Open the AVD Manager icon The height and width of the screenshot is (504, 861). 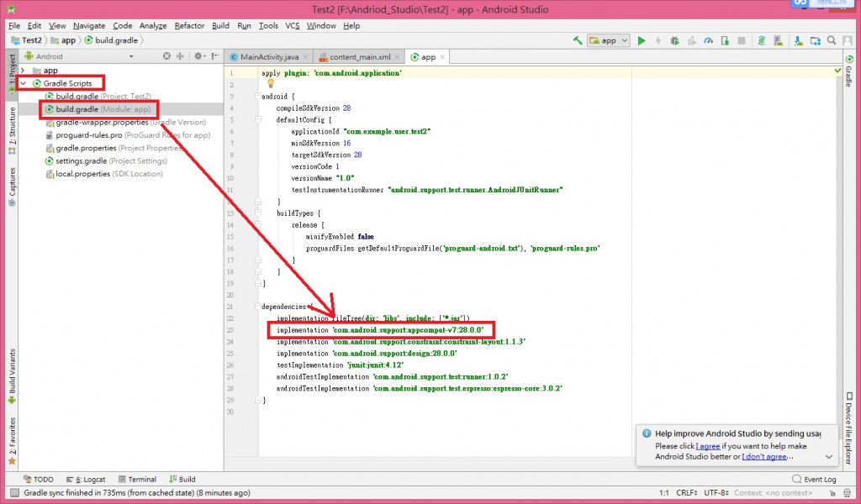tap(778, 40)
